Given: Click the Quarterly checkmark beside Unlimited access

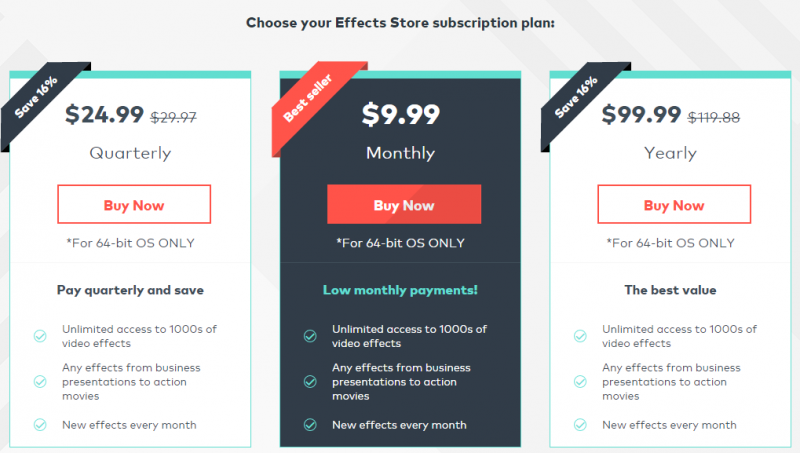Looking at the screenshot, I should (x=40, y=336).
